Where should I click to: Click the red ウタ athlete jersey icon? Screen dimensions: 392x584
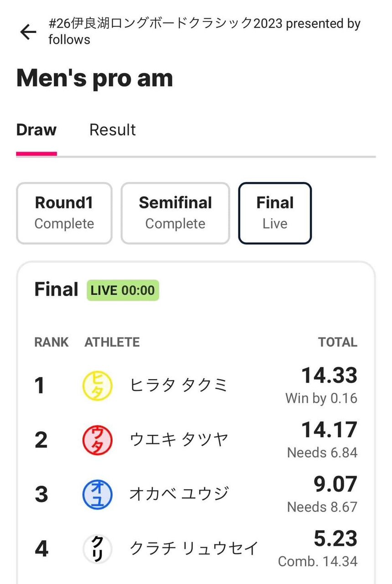tap(97, 440)
